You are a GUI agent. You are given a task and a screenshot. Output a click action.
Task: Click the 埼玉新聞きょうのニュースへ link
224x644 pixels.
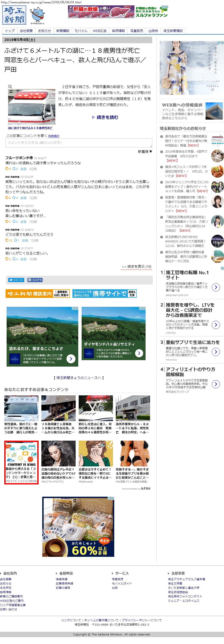[x=78, y=378]
